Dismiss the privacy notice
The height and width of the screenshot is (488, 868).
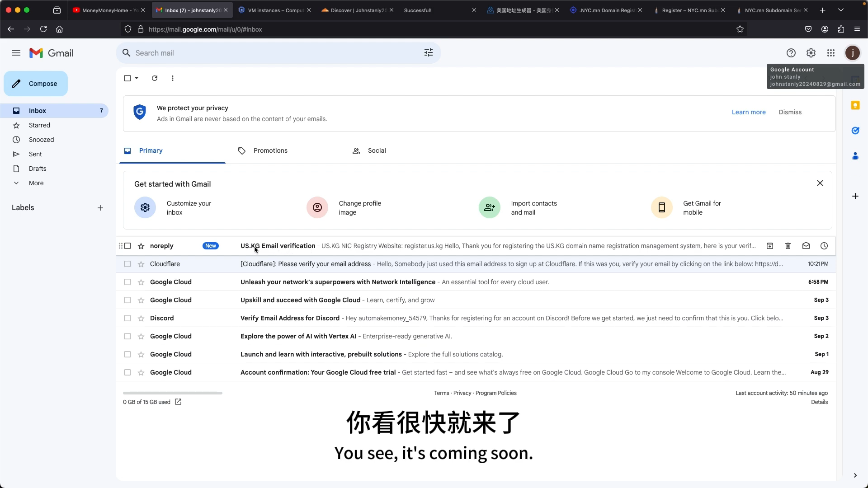pos(790,112)
